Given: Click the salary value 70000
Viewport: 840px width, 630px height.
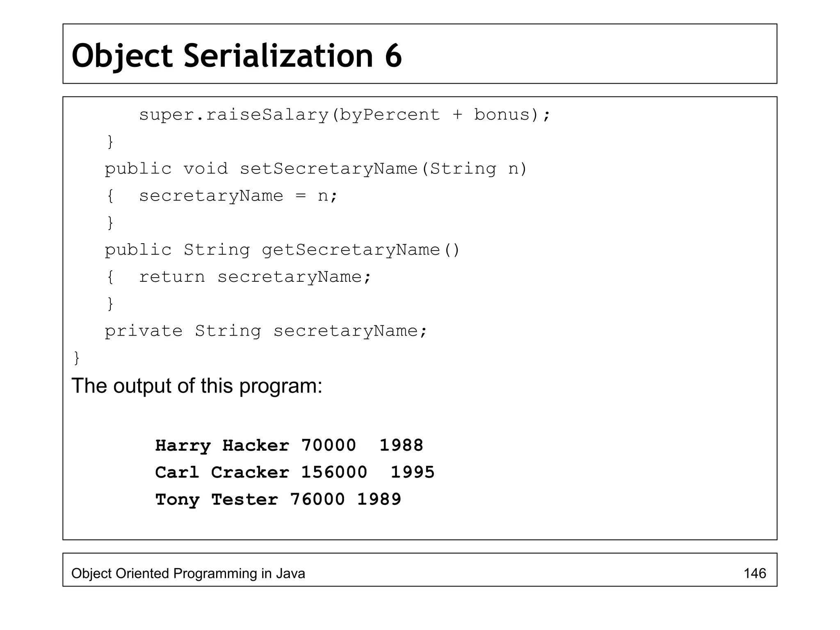Looking at the screenshot, I should coord(328,445).
